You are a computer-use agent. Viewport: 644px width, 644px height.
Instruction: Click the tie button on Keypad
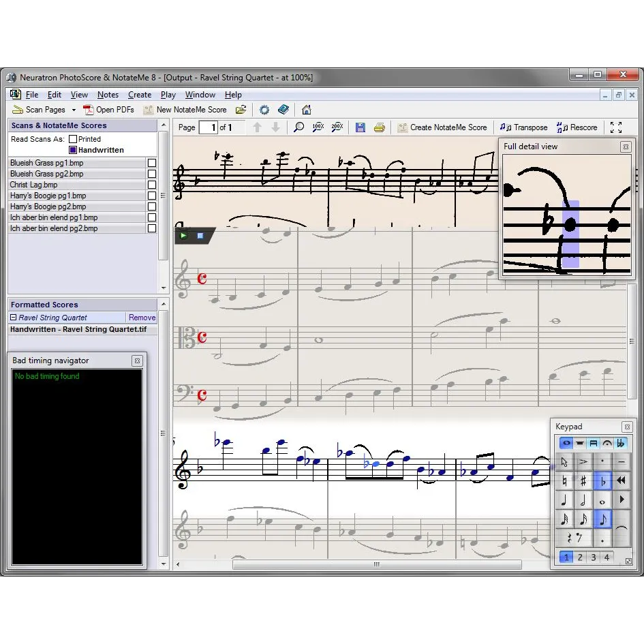coord(622,529)
